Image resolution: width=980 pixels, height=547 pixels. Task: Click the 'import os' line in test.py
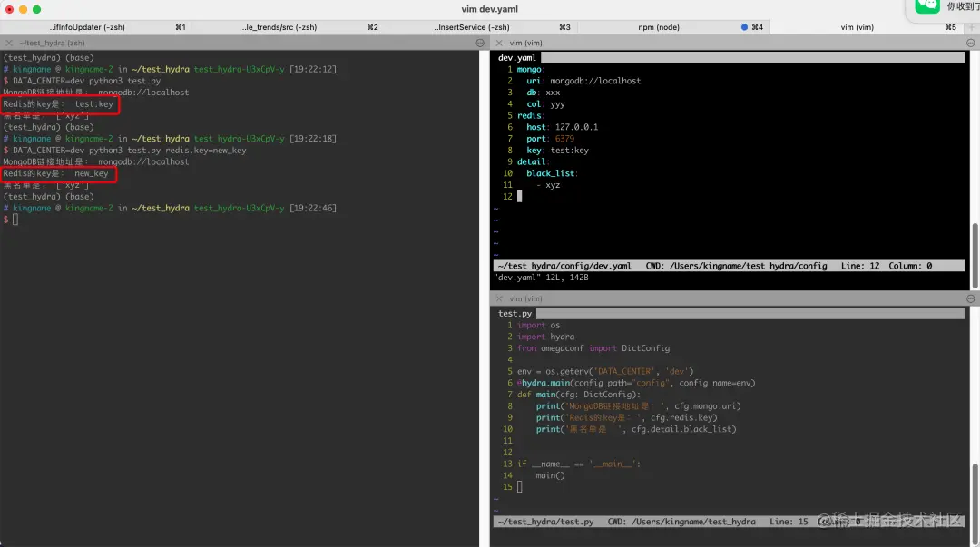click(x=538, y=325)
